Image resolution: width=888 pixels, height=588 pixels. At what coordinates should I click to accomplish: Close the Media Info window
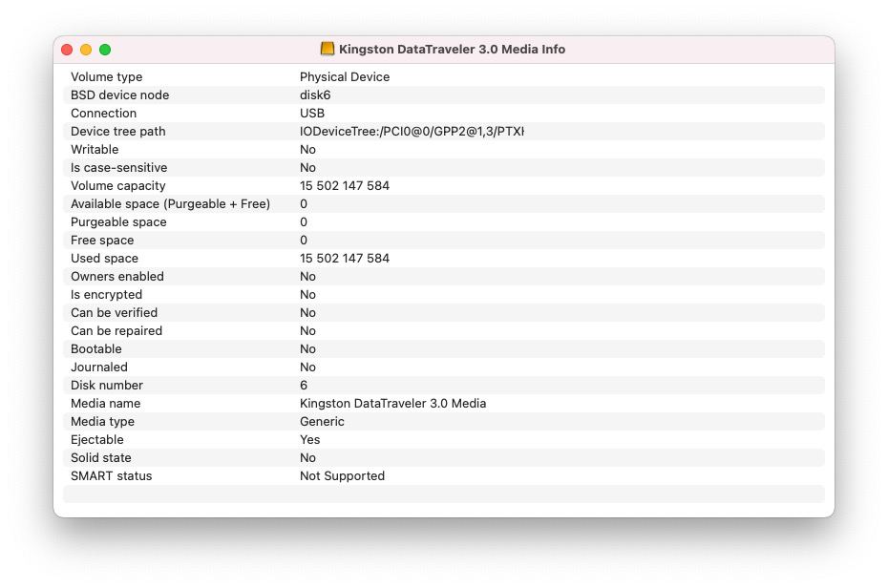tap(67, 50)
